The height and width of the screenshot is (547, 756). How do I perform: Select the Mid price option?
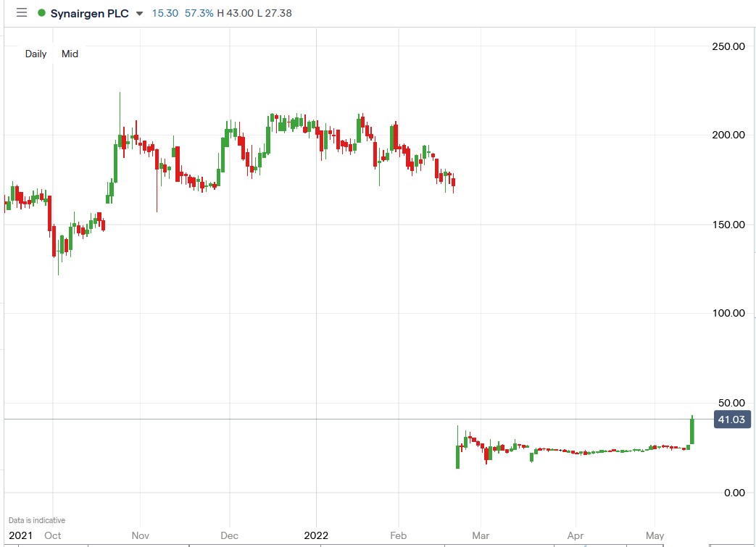click(70, 54)
